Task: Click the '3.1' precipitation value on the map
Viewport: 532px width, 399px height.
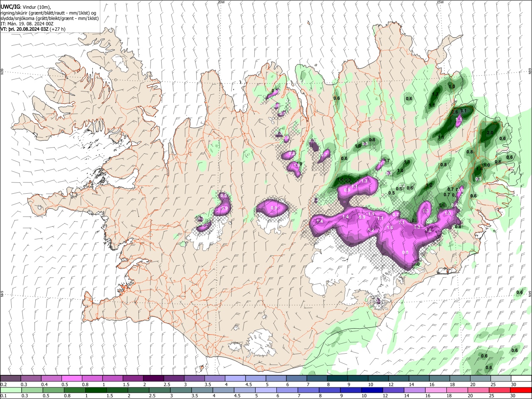Action: click(x=464, y=111)
